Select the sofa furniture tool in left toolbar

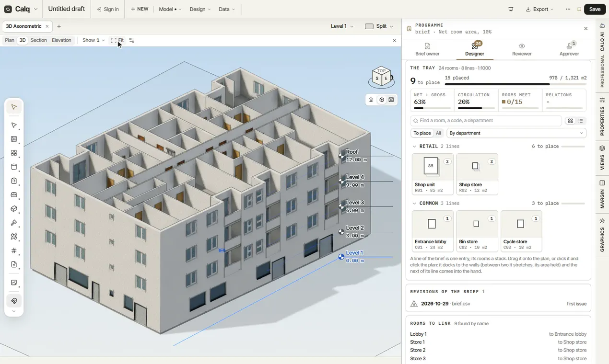tap(14, 195)
